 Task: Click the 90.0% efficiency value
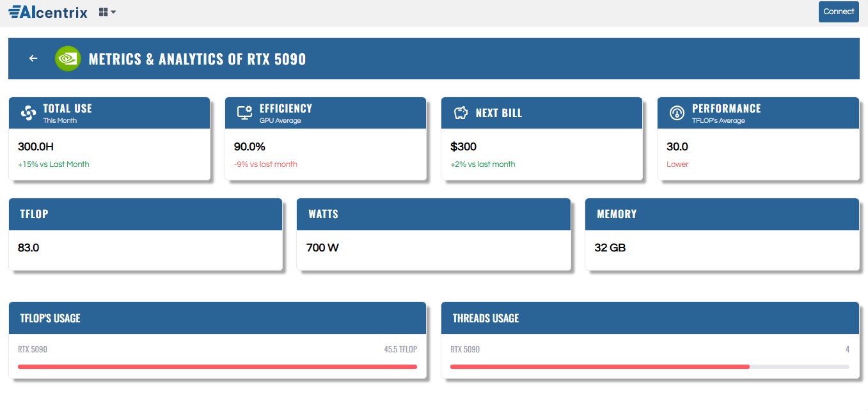point(249,146)
